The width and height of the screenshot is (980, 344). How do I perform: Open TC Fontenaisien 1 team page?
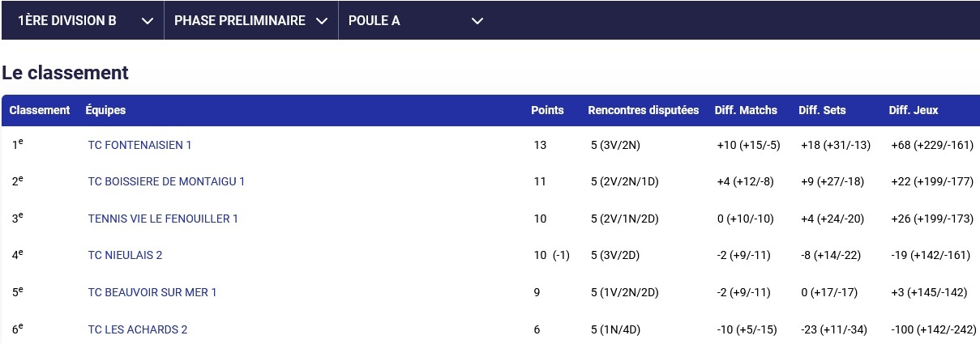point(139,145)
